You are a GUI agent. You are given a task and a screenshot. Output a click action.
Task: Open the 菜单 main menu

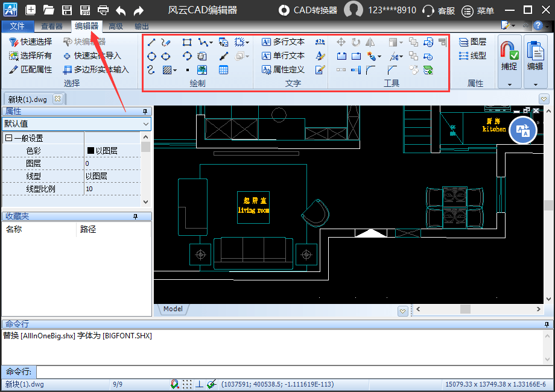tap(478, 11)
